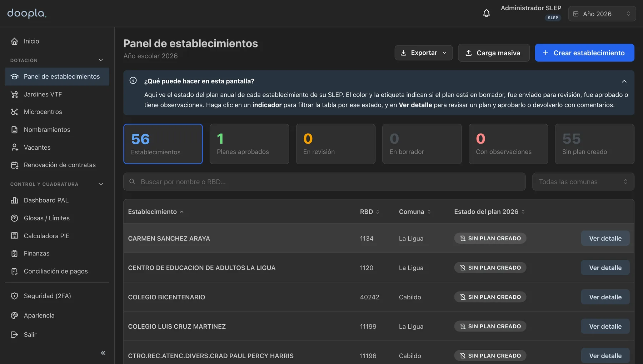
Task: View detail for COLEGIO LUIS CRUZ MARTINEZ
Action: tap(605, 326)
